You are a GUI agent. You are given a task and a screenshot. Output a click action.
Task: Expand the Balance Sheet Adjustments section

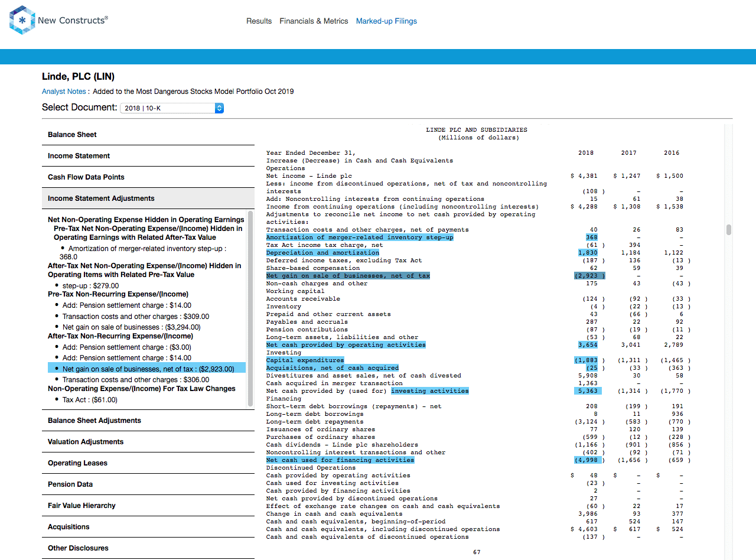pos(148,421)
